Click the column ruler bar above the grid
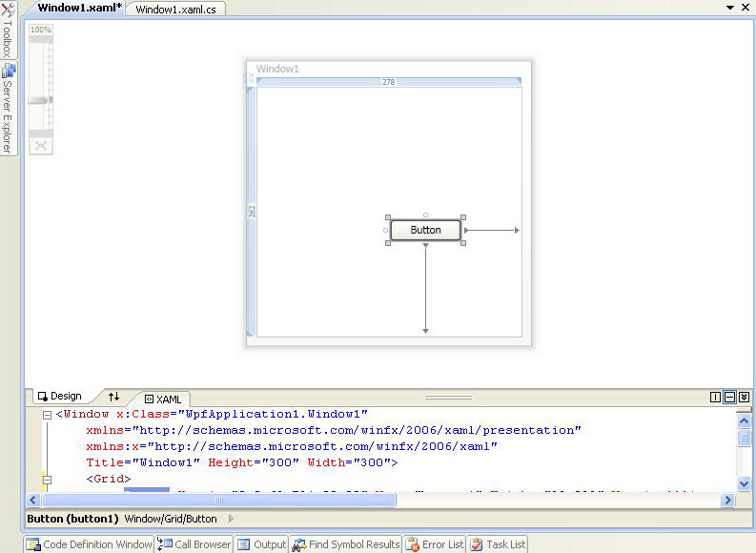 click(389, 82)
